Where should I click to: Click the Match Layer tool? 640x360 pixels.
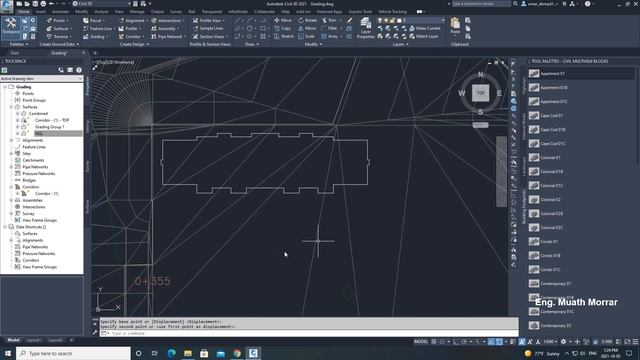point(424,36)
